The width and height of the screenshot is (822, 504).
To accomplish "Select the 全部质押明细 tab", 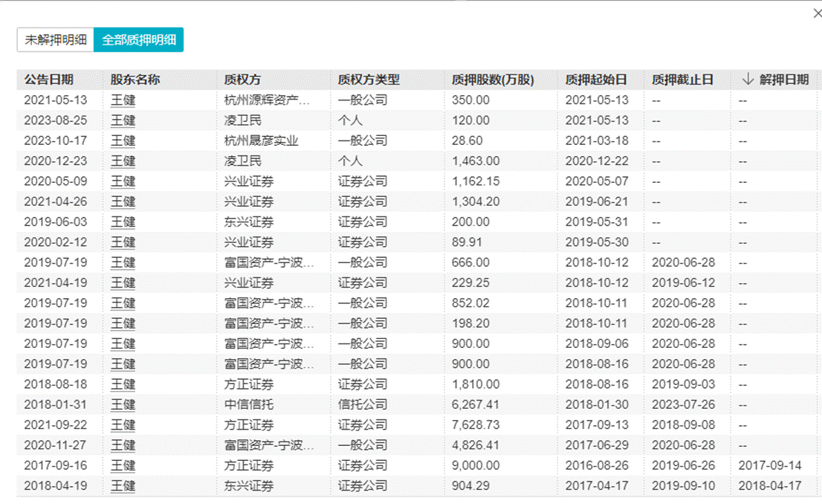I will pyautogui.click(x=138, y=40).
